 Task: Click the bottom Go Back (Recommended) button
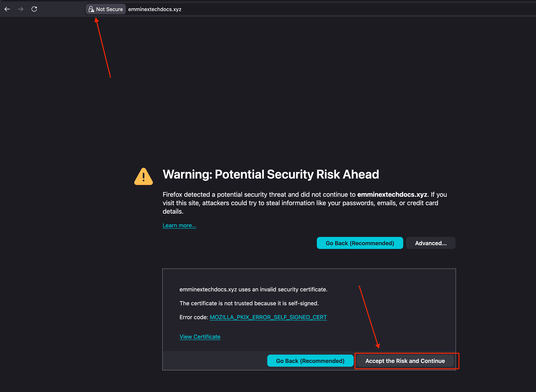[310, 361]
